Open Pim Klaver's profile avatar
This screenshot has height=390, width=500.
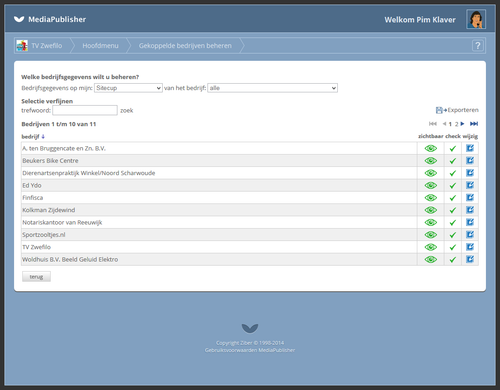(476, 19)
